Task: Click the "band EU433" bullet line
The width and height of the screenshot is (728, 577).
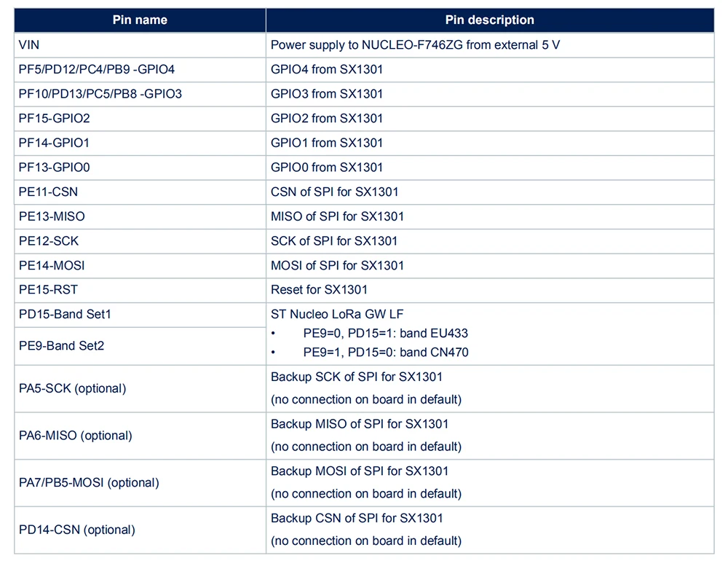Action: [385, 334]
